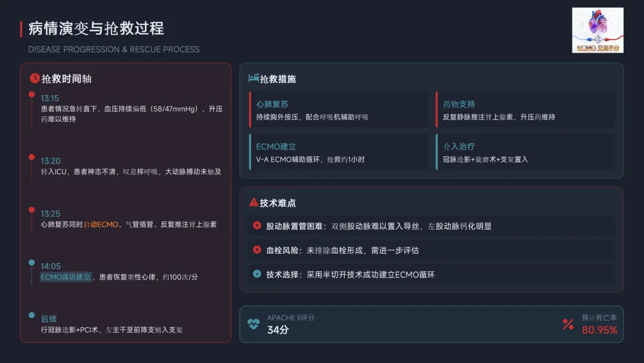Viewport: 644px width, 363px height.
Task: Click the orange 启动ECMO text
Action: [x=100, y=224]
